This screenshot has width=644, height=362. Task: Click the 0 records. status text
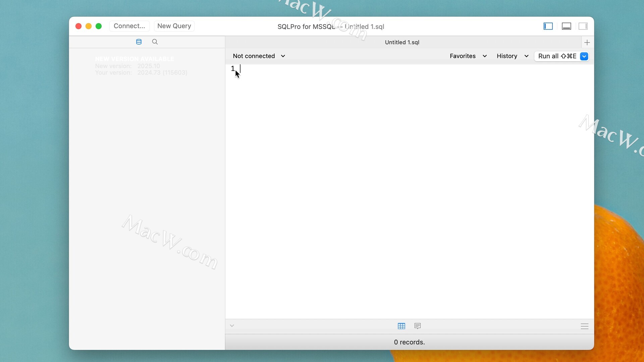pyautogui.click(x=409, y=342)
